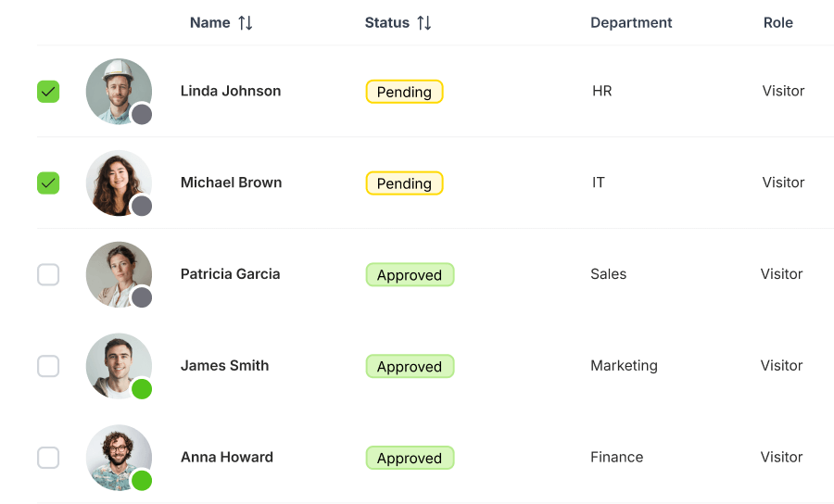Click James Smith's Approved status badge

[410, 367]
